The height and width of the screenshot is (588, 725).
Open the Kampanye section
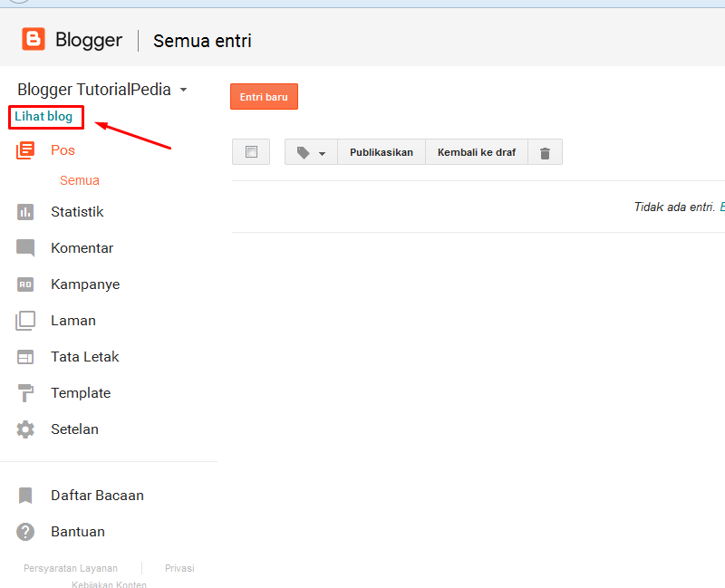85,284
